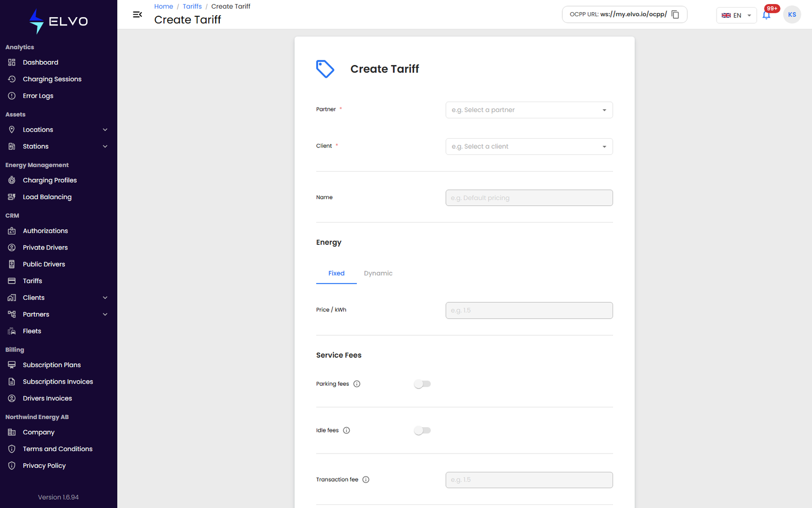
Task: Click the Tariffs card icon
Action: point(12,281)
